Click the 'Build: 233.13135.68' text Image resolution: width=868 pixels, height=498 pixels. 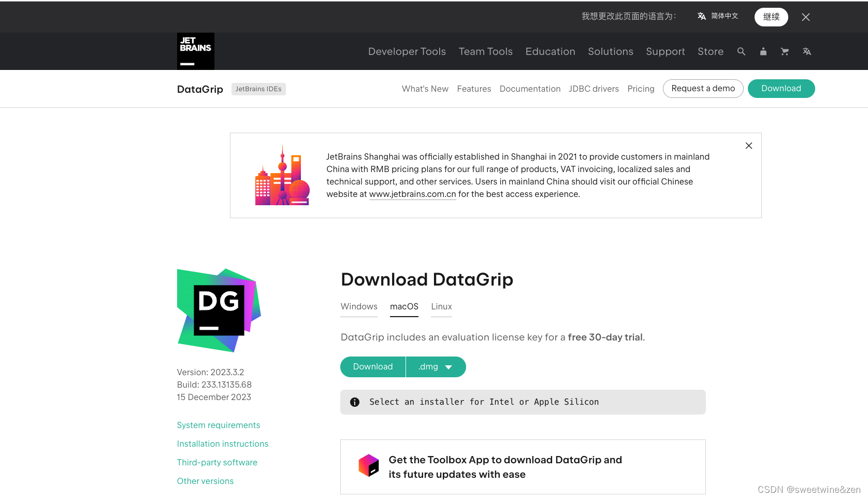coord(214,385)
